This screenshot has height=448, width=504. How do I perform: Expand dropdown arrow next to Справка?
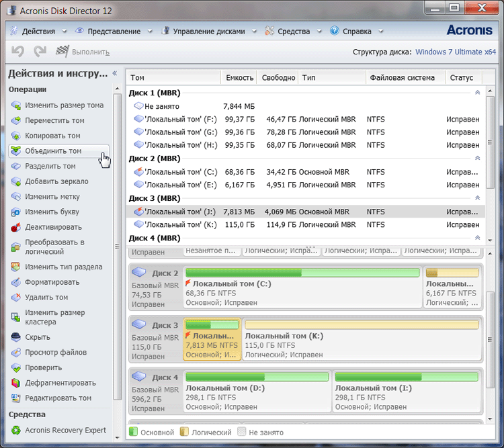(x=381, y=32)
